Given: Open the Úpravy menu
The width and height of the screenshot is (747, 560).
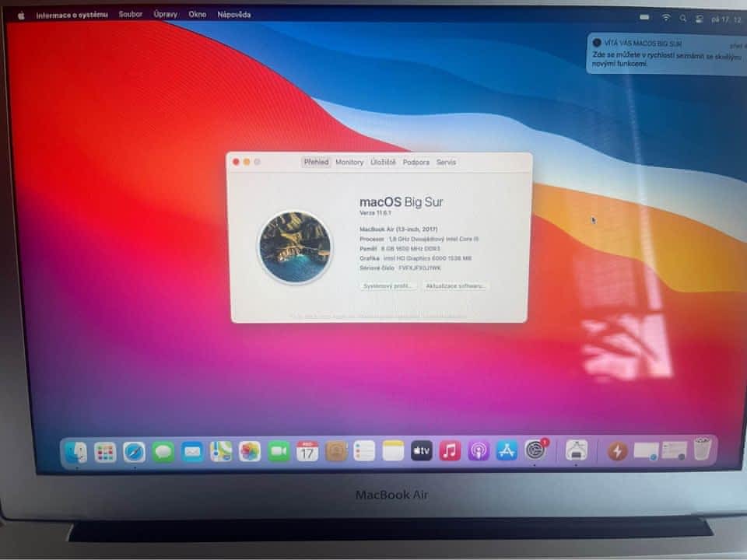Looking at the screenshot, I should [x=165, y=15].
